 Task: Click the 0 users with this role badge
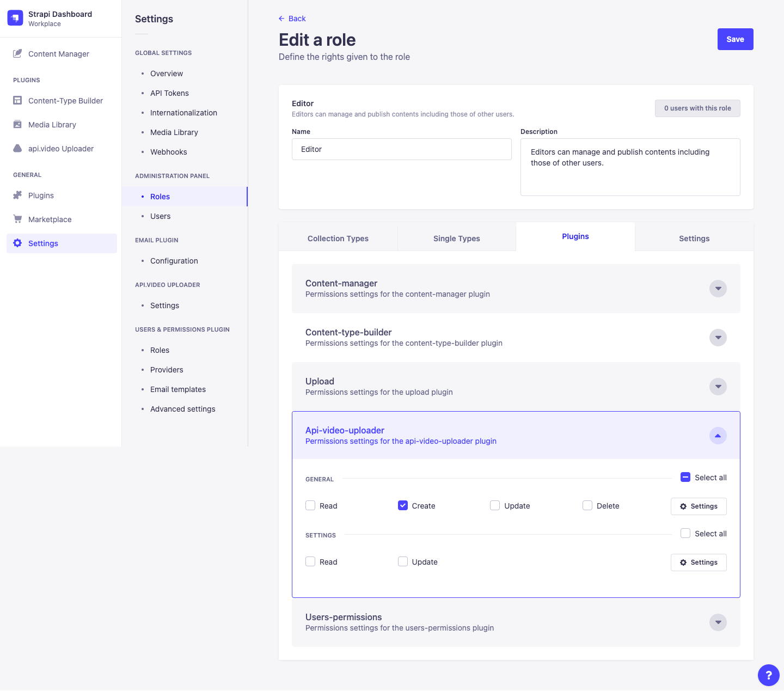pos(697,108)
